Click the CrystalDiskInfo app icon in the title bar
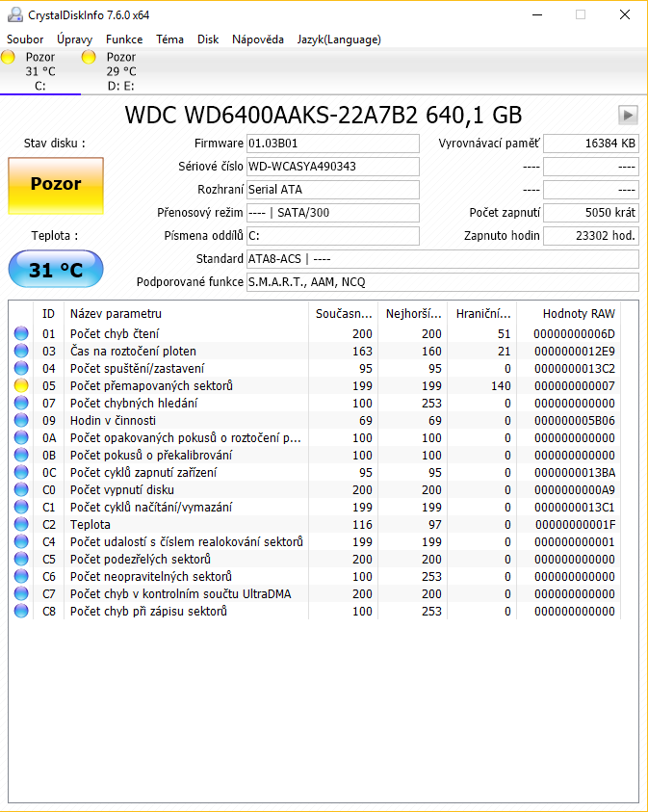 (x=15, y=15)
